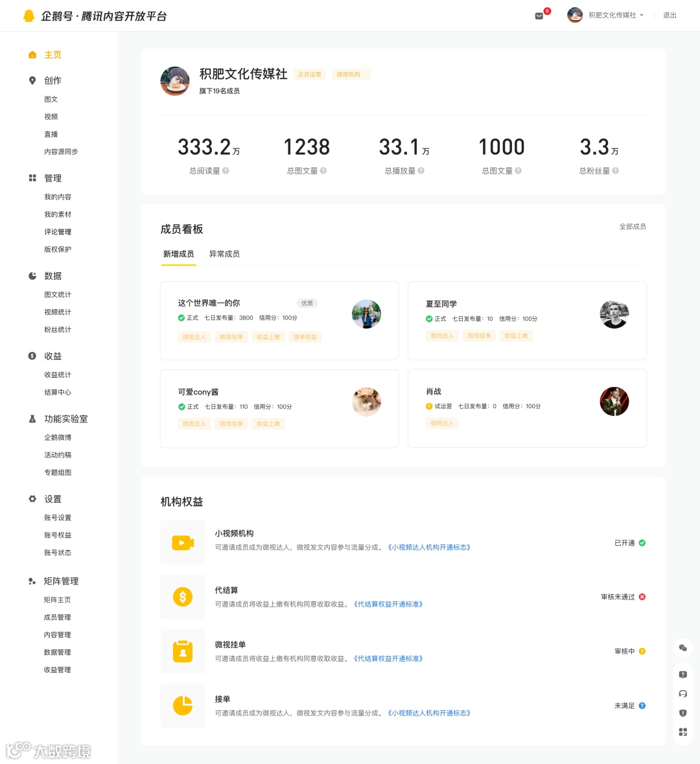Open 收益统计 in sidebar

coord(58,375)
